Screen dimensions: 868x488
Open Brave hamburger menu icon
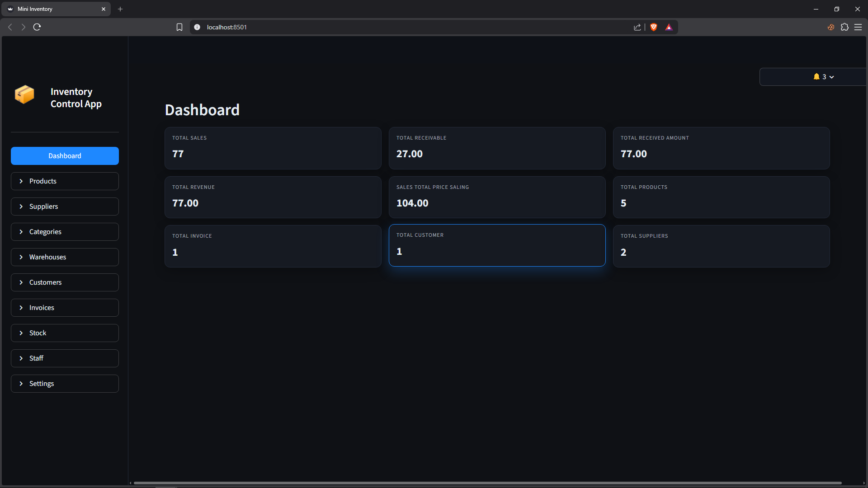[x=858, y=27]
